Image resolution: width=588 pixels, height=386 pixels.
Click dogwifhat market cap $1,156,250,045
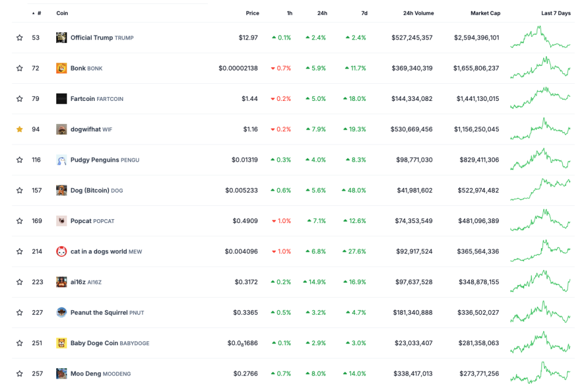point(477,129)
